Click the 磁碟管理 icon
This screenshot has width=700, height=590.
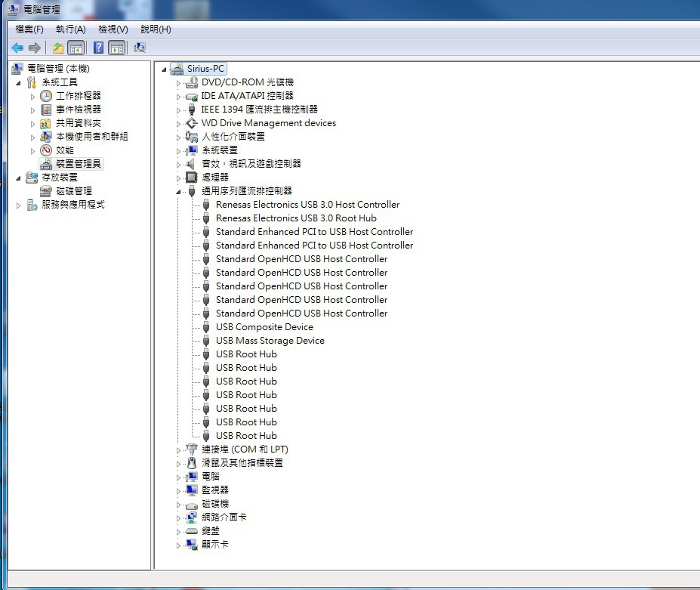[46, 191]
